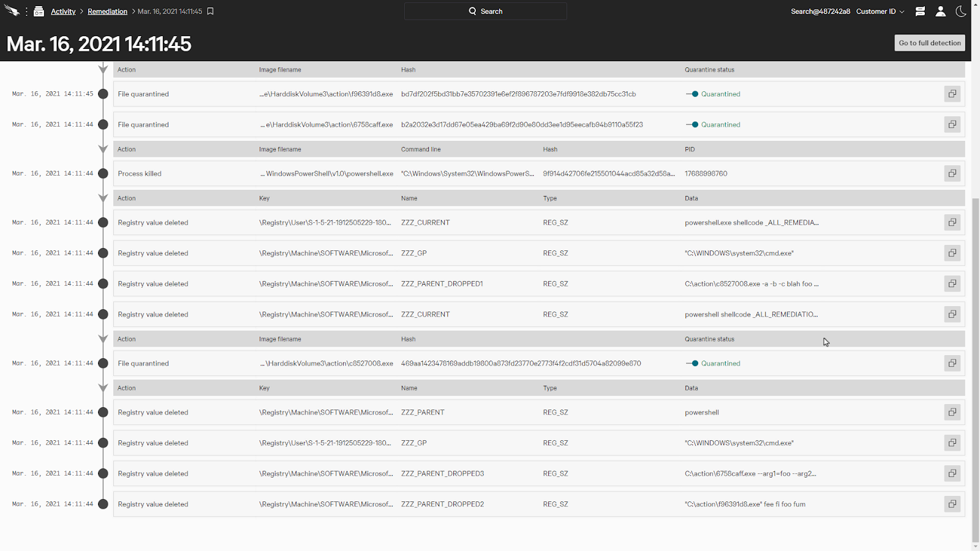Screen dimensions: 980x551
Task: Click the Quarantined status for f96391d8.exe
Action: (x=713, y=94)
